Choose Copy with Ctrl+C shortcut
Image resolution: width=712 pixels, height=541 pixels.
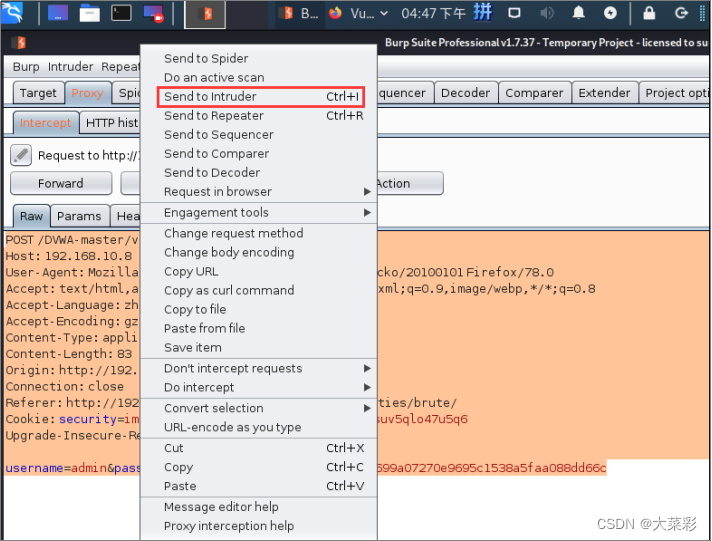pos(259,467)
